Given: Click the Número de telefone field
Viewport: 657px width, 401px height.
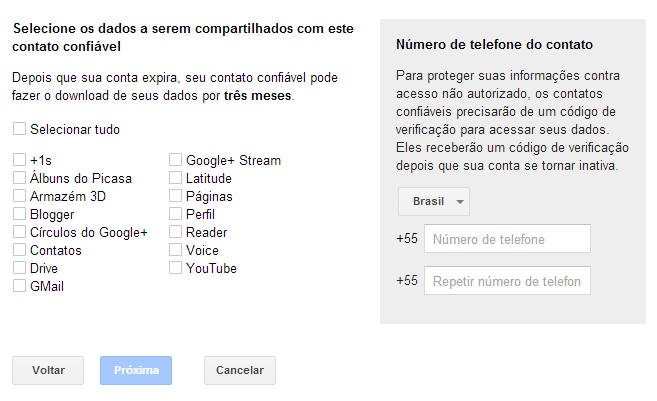Looking at the screenshot, I should point(507,239).
